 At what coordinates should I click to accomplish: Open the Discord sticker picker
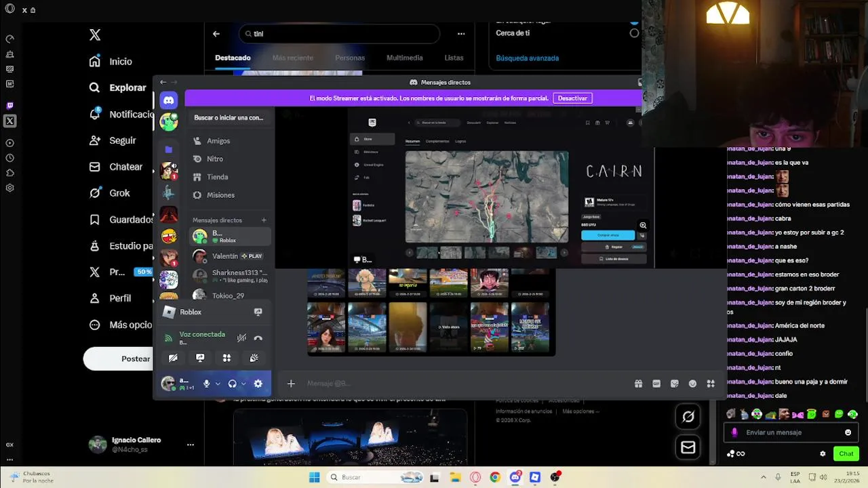(675, 384)
